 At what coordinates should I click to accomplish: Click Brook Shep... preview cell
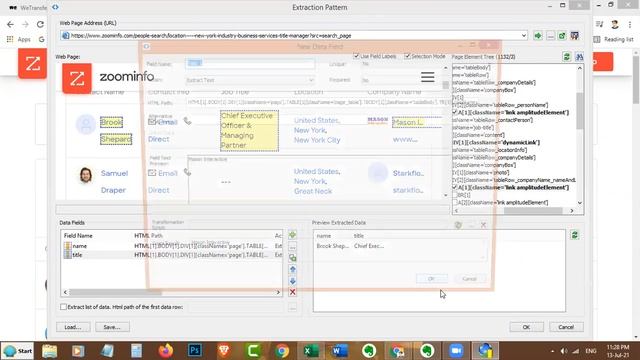333,246
